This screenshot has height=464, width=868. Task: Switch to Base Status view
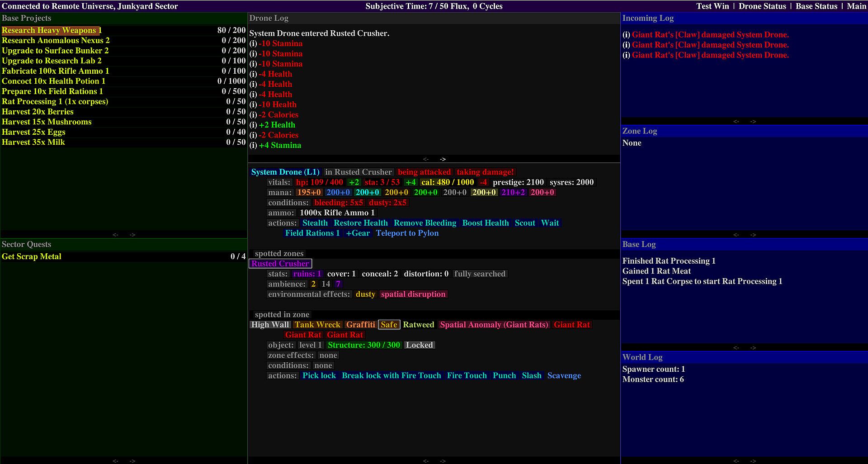(816, 6)
